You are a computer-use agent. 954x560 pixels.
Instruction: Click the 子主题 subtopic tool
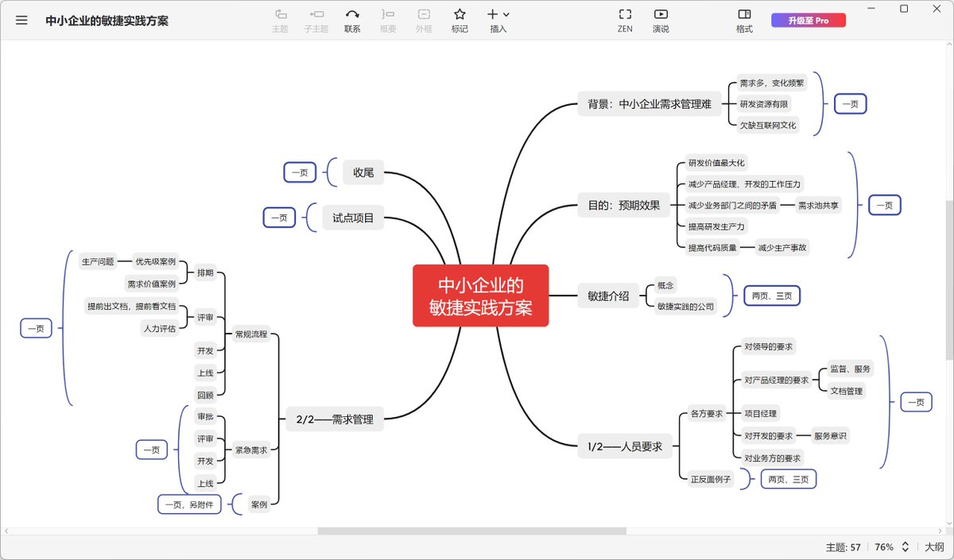pos(316,21)
